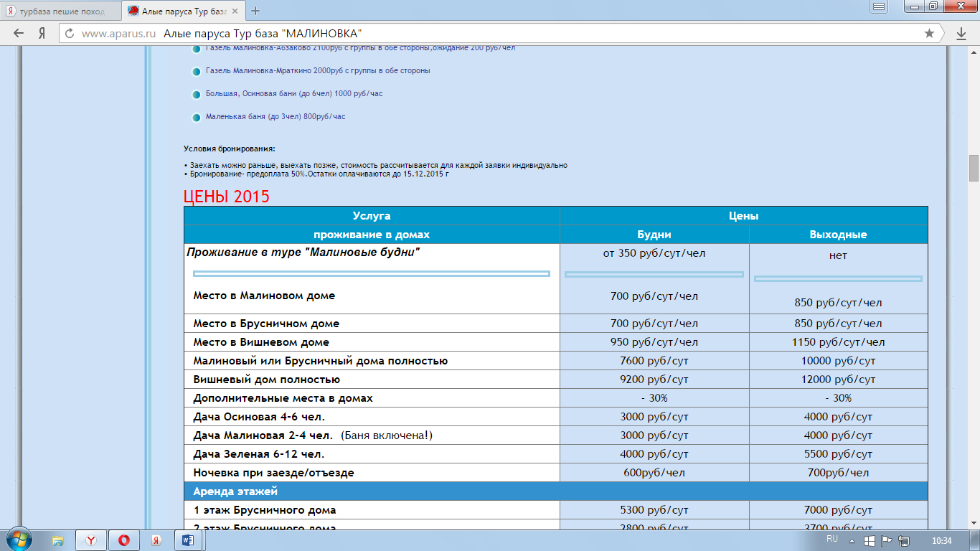Click Проживание в туре "Малиновые будни"
The image size is (980, 551).
[303, 253]
